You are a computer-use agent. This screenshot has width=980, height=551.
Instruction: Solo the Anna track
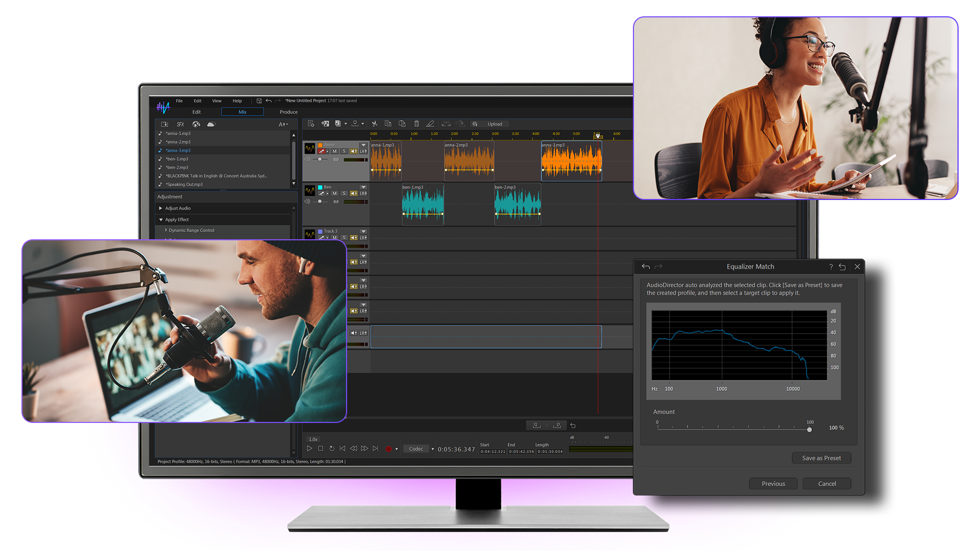[344, 152]
